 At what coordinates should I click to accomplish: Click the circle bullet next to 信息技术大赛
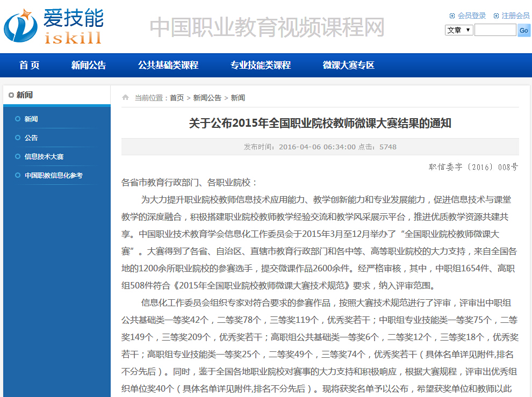18,156
